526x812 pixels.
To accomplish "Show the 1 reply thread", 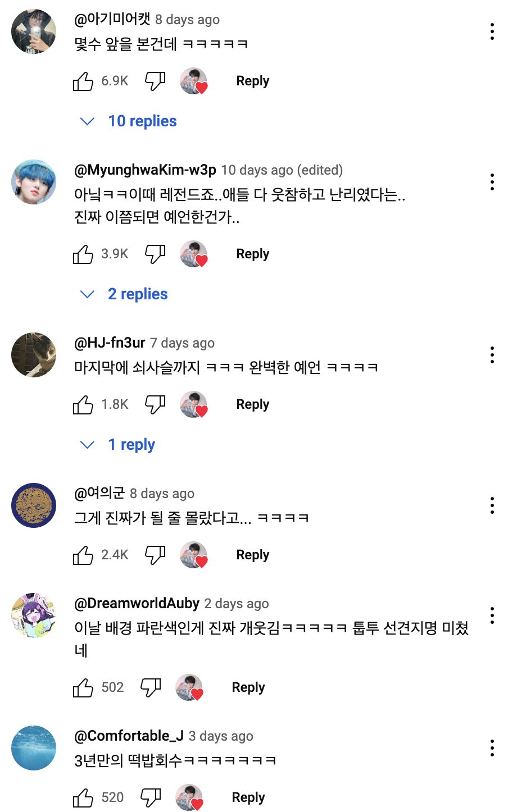I will point(131,445).
